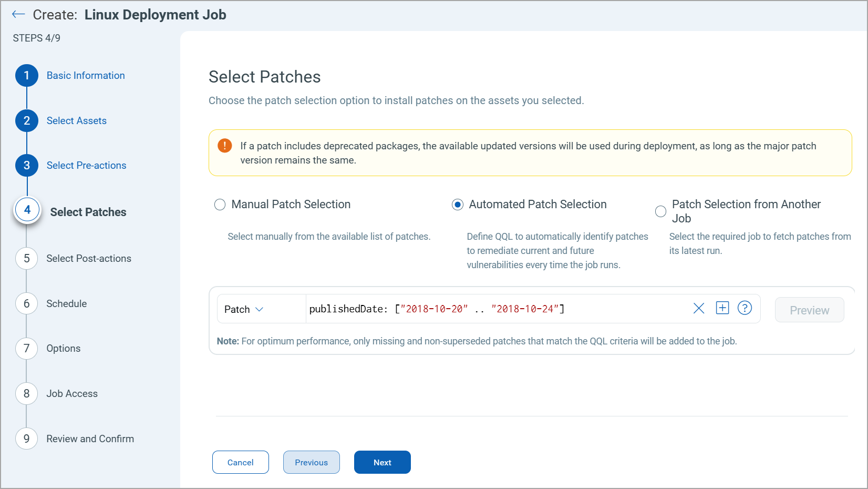
Task: Select Automated Patch Selection radio button
Action: coord(458,205)
